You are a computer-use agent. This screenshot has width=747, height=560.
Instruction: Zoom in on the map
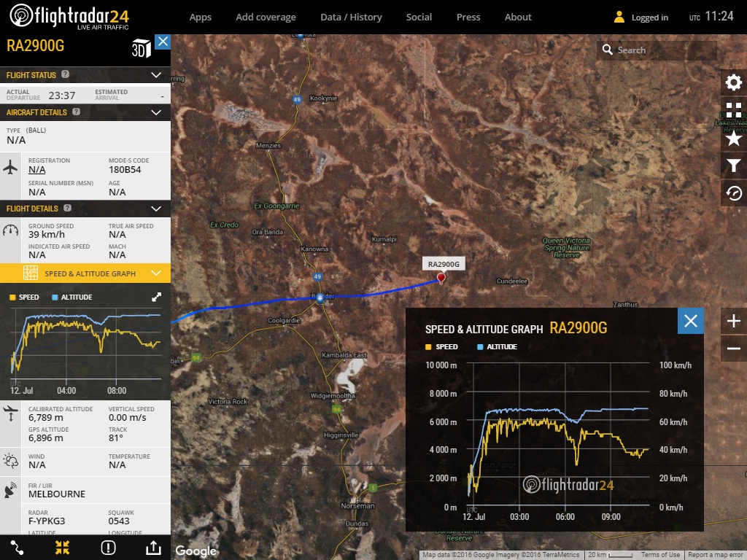[734, 321]
